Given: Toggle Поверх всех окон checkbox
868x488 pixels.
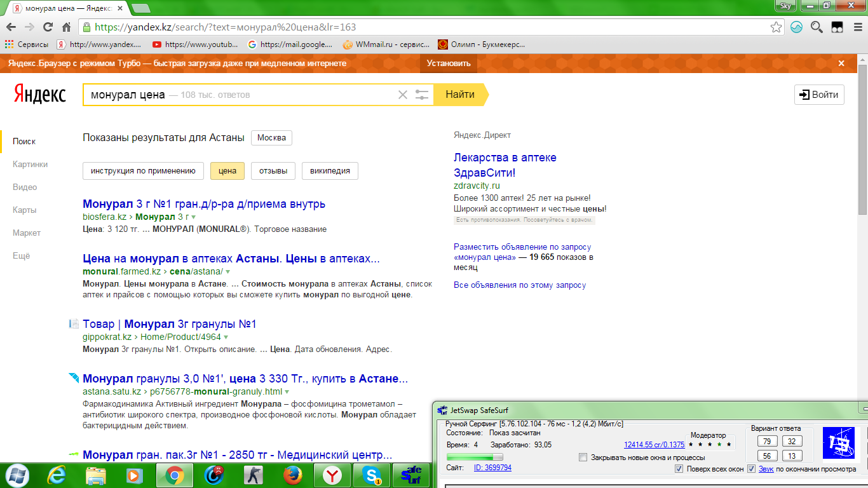Looking at the screenshot, I should click(679, 469).
